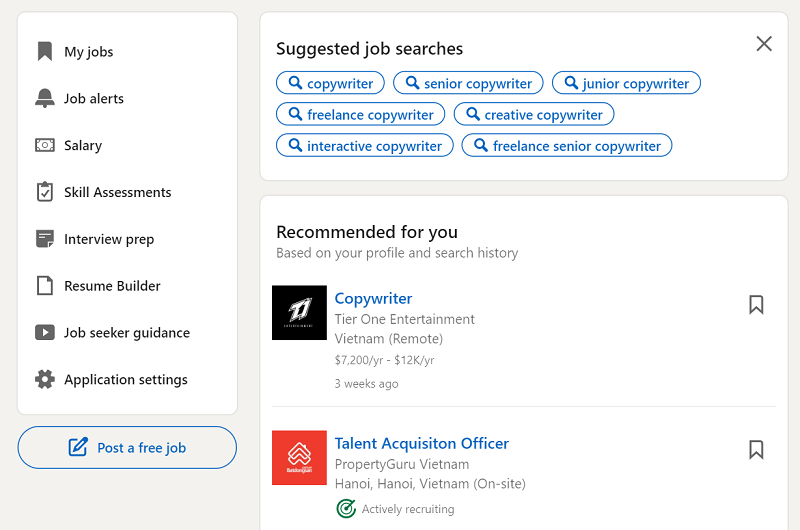Open Job seeker guidance sidebar item
The image size is (800, 530).
point(127,333)
